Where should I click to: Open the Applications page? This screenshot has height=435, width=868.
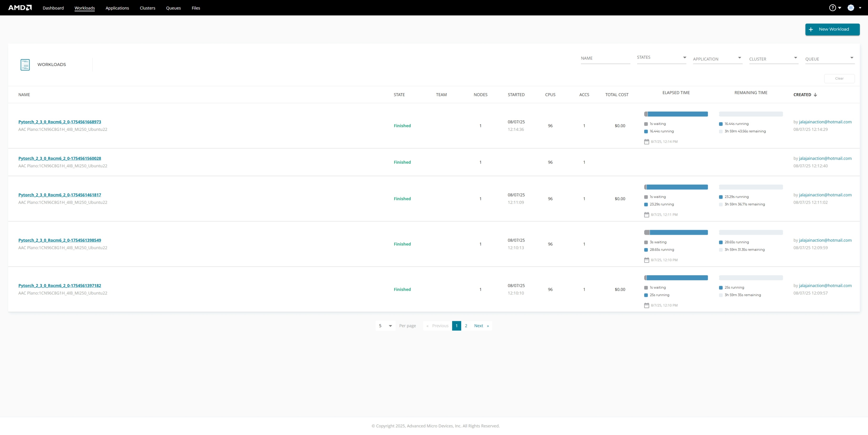[117, 8]
